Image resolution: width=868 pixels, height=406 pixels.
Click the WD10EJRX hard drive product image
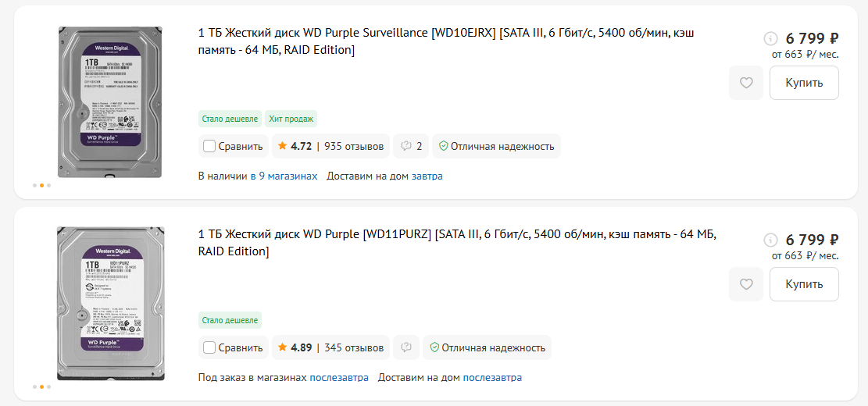(x=109, y=102)
